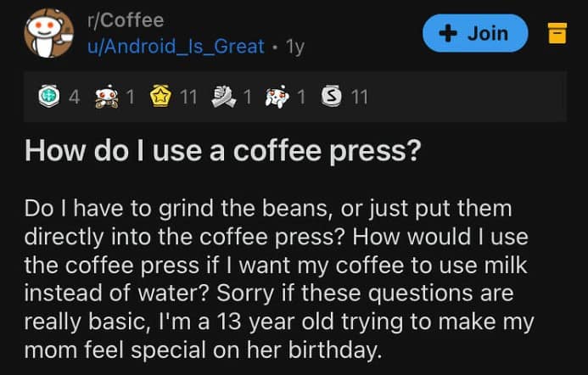Click the silver S award icon

click(333, 97)
